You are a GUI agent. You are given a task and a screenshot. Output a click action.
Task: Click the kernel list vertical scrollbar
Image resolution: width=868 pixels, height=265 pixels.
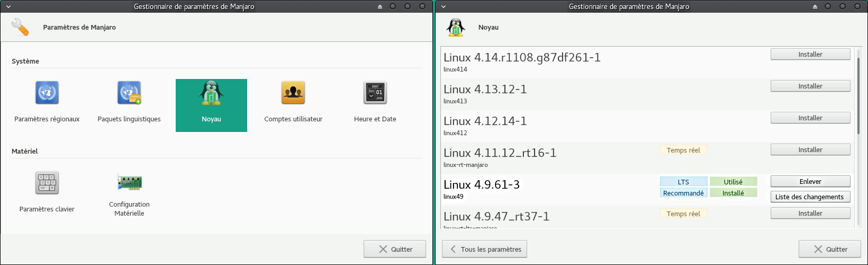pos(858,95)
